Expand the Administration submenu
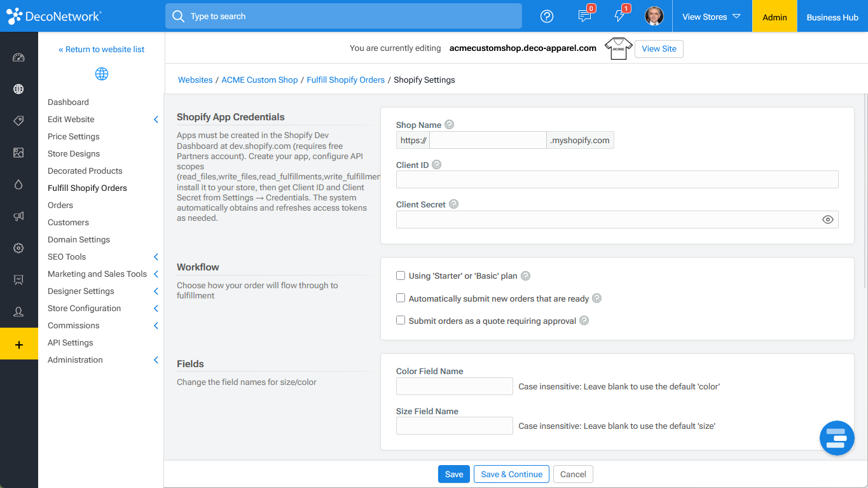The height and width of the screenshot is (488, 868). [156, 360]
